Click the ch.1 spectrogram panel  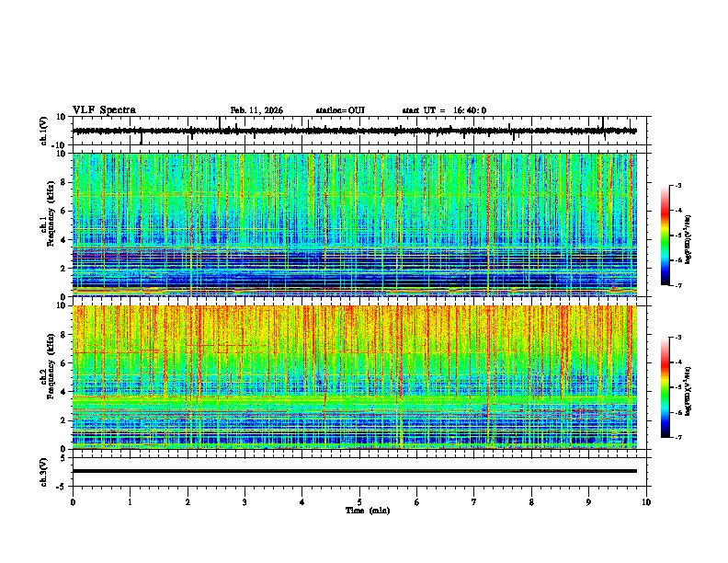click(355, 224)
